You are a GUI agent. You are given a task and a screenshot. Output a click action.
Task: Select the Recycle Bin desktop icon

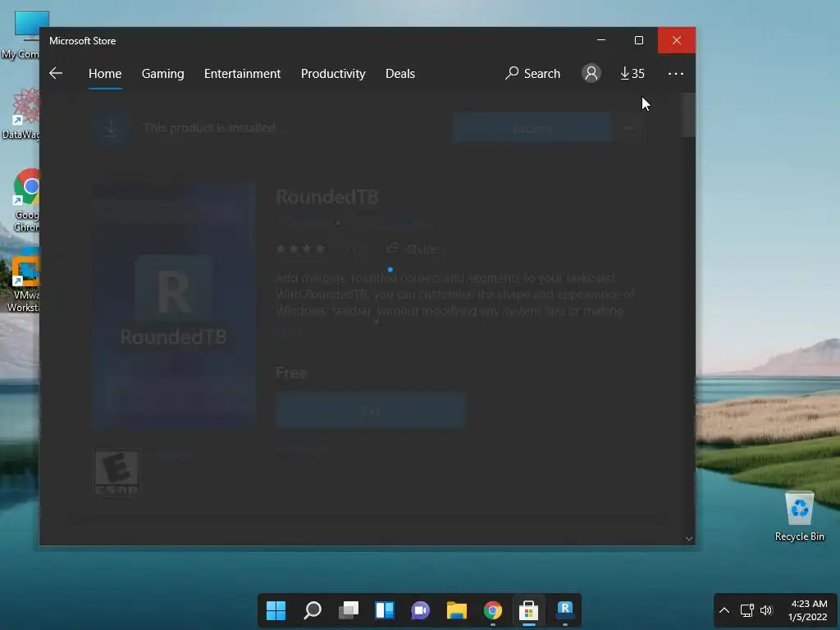coord(799,516)
